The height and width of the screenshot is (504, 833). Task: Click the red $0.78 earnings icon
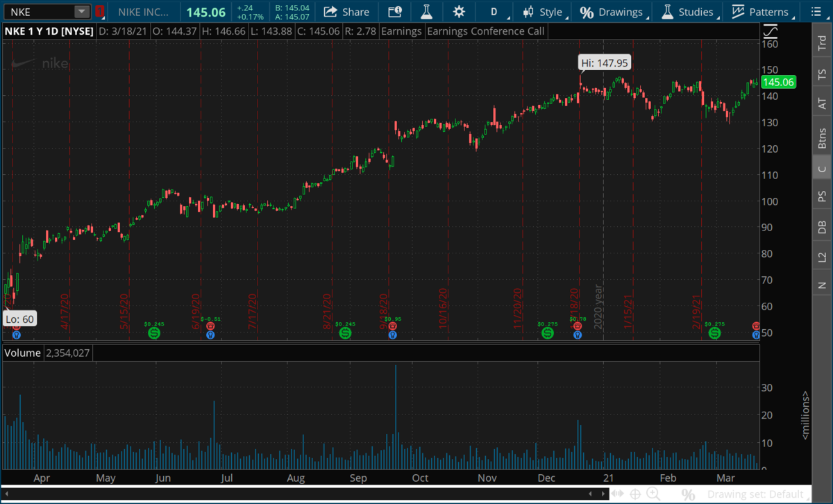(577, 326)
